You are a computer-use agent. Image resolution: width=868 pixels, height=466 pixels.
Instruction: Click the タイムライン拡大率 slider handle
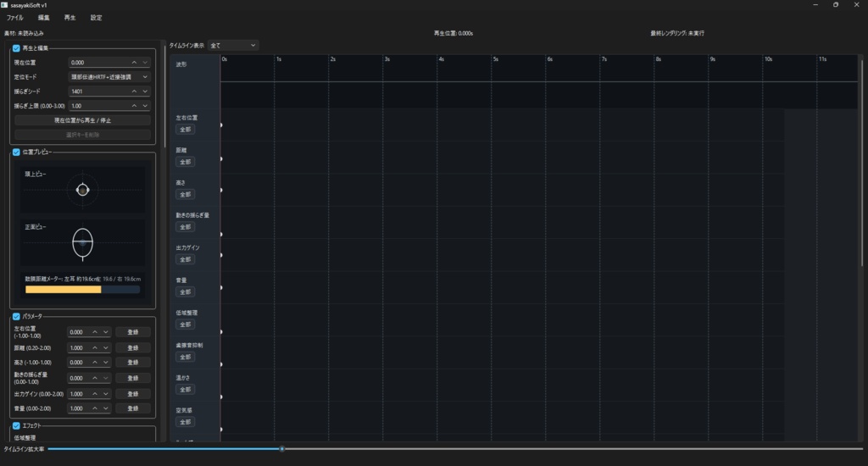click(281, 449)
